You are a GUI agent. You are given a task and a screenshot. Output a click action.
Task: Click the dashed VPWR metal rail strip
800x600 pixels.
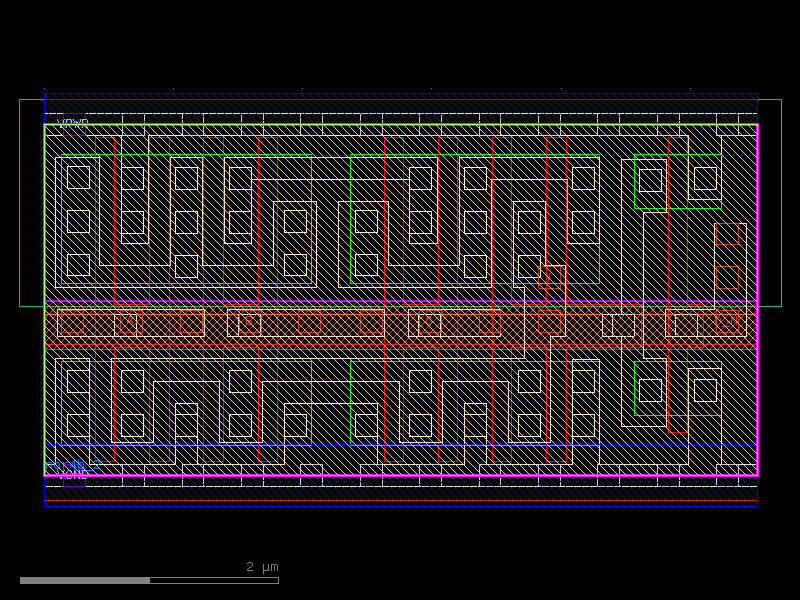[x=300, y=118]
